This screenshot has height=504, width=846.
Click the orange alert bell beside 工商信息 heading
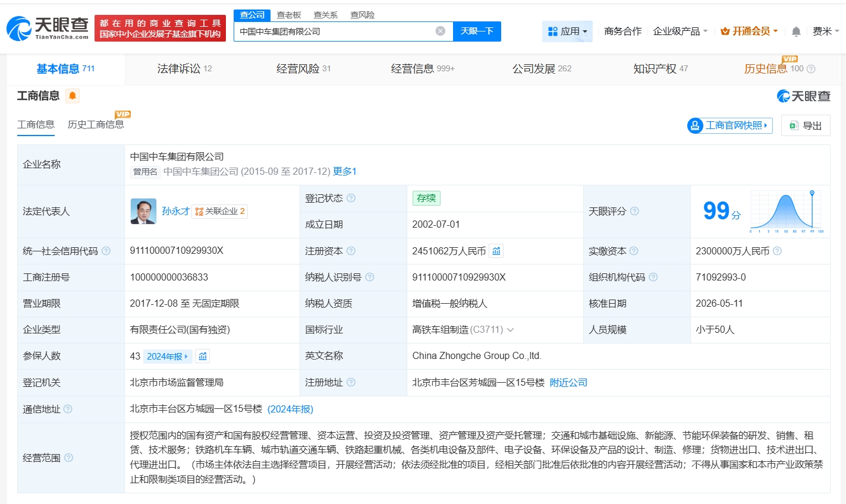click(73, 96)
